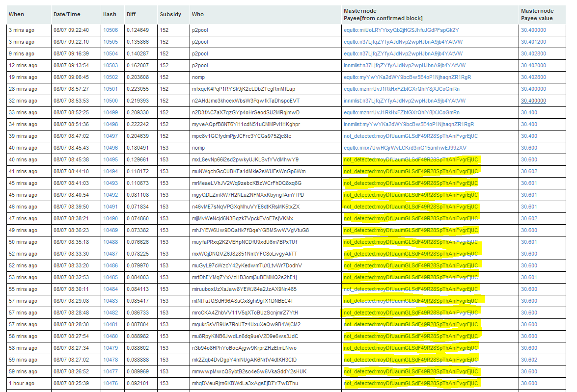This screenshot has height=392, width=577.
Task: Open payee value 30.602 for block 10494
Action: point(529,171)
